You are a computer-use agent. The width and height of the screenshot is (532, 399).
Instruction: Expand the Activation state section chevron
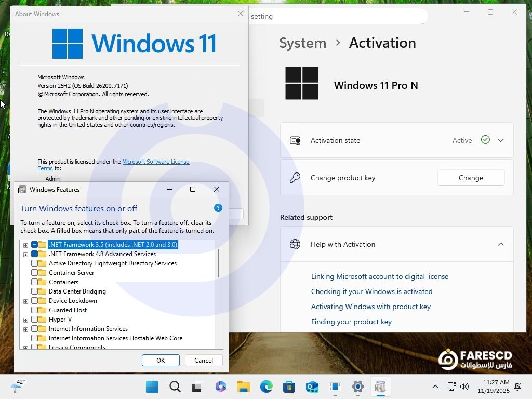tap(501, 140)
